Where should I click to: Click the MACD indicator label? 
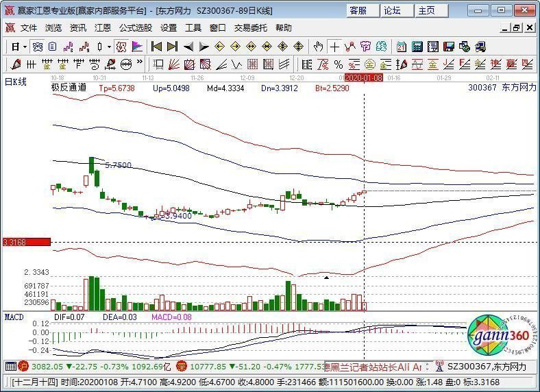click(x=14, y=317)
